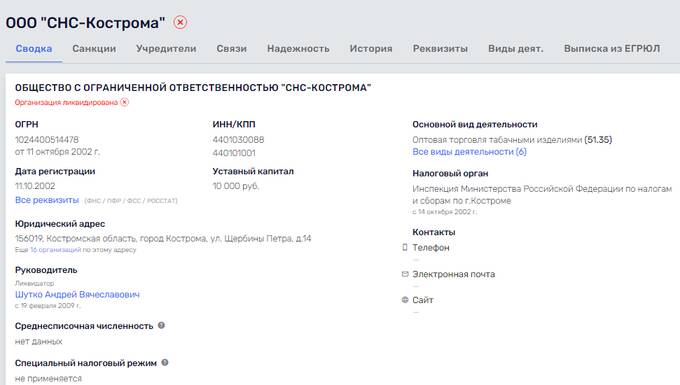Open the 16 организаций address link

point(56,250)
